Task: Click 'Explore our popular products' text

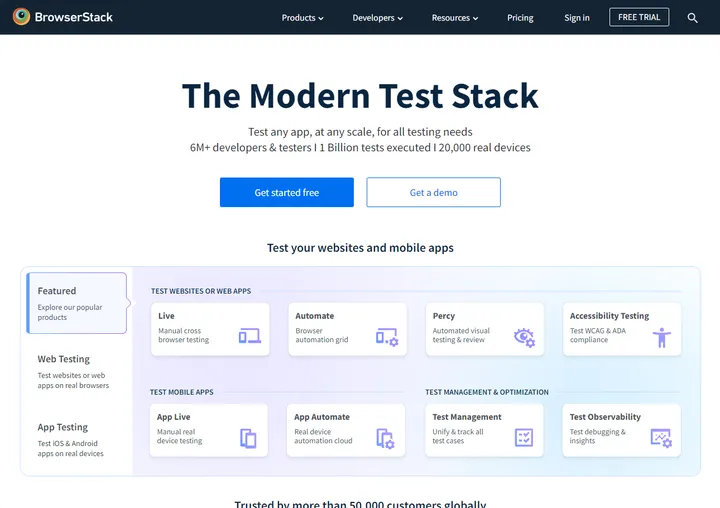Action: [x=70, y=312]
